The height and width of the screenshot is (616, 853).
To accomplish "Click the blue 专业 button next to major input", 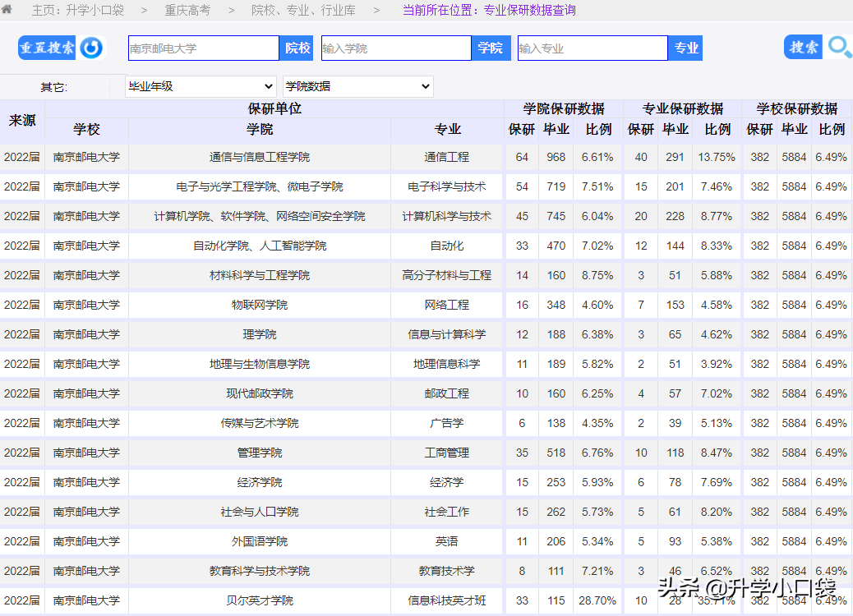I will click(685, 48).
